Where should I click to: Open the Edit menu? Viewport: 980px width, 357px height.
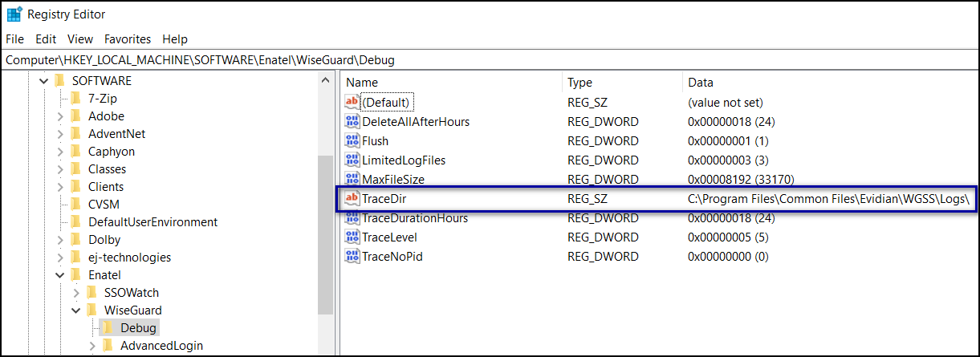pos(46,39)
